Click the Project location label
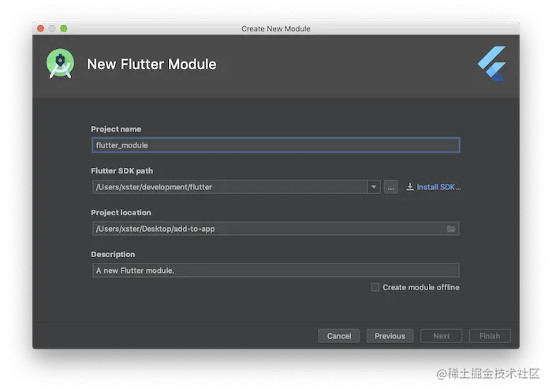Viewport: 552px width, 392px height. pos(121,212)
